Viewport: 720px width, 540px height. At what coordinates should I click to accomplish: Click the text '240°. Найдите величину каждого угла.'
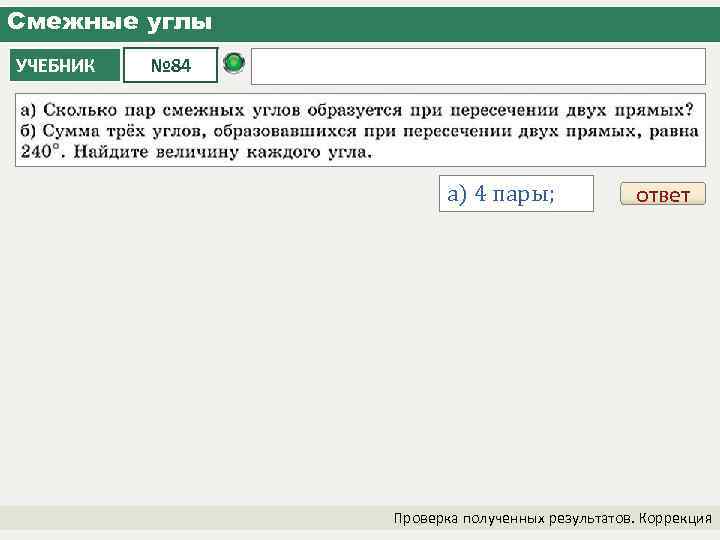(196, 152)
